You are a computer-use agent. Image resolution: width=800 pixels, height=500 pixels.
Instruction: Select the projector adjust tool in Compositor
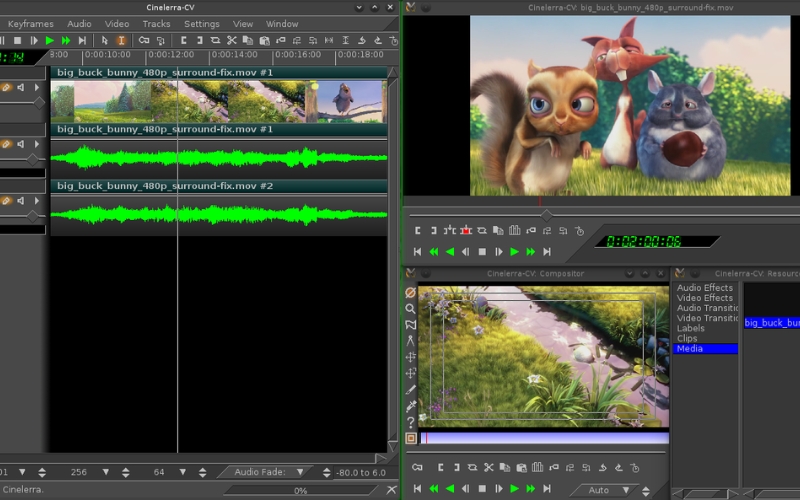[x=410, y=373]
